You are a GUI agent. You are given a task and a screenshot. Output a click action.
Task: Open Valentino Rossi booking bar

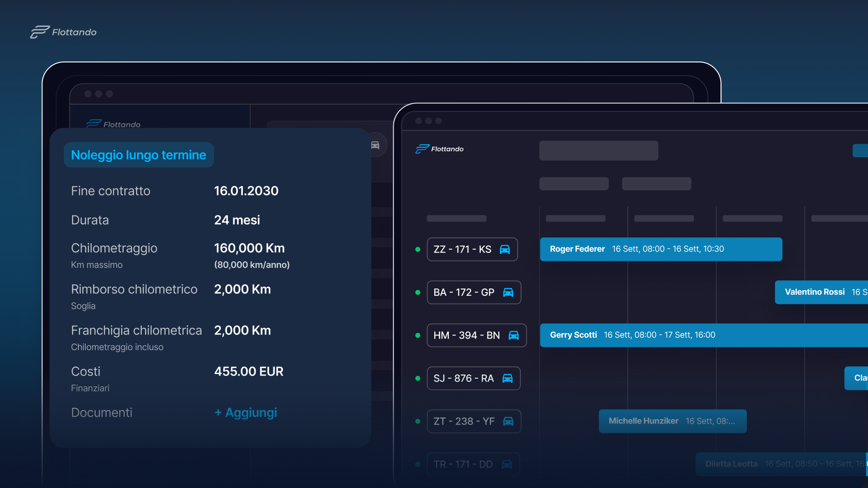[x=822, y=292]
